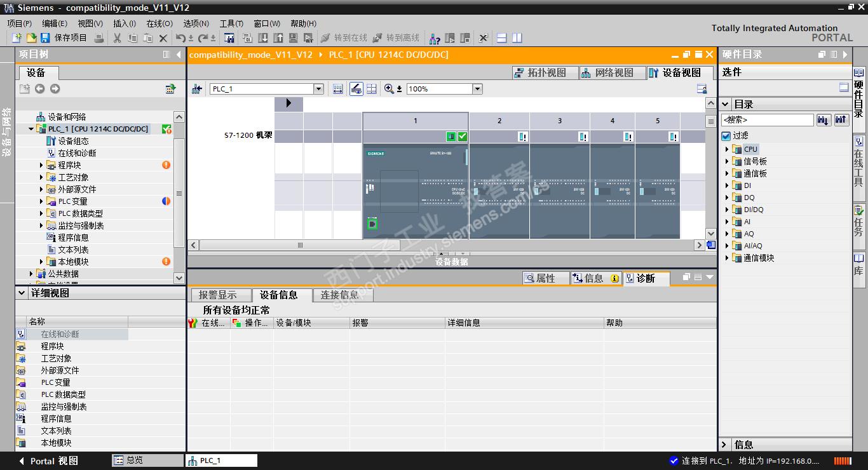Click the Upload from device icon

(x=278, y=38)
